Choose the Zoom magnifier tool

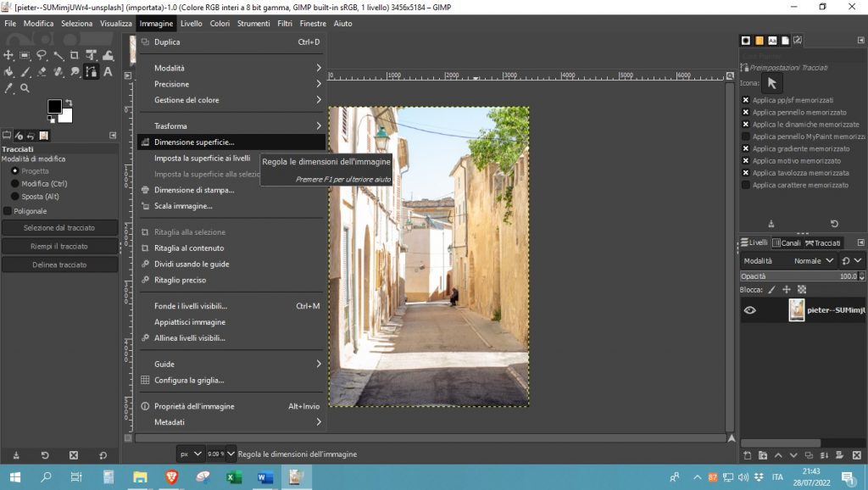[25, 88]
